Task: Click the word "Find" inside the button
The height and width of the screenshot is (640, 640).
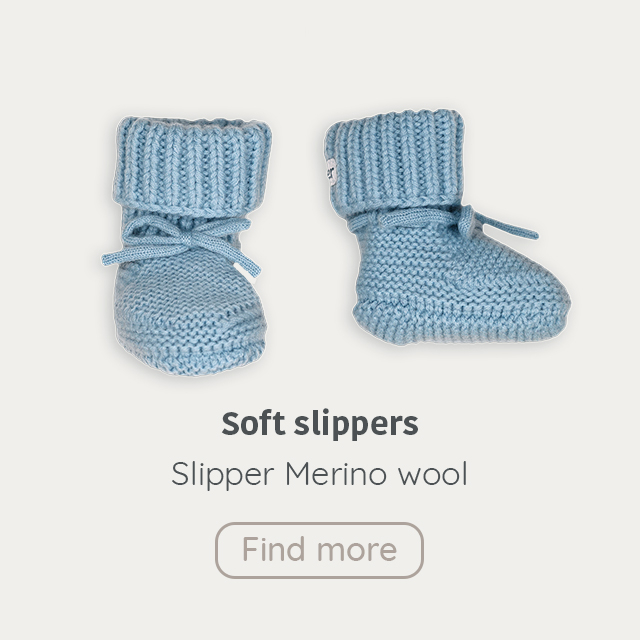Action: click(273, 549)
